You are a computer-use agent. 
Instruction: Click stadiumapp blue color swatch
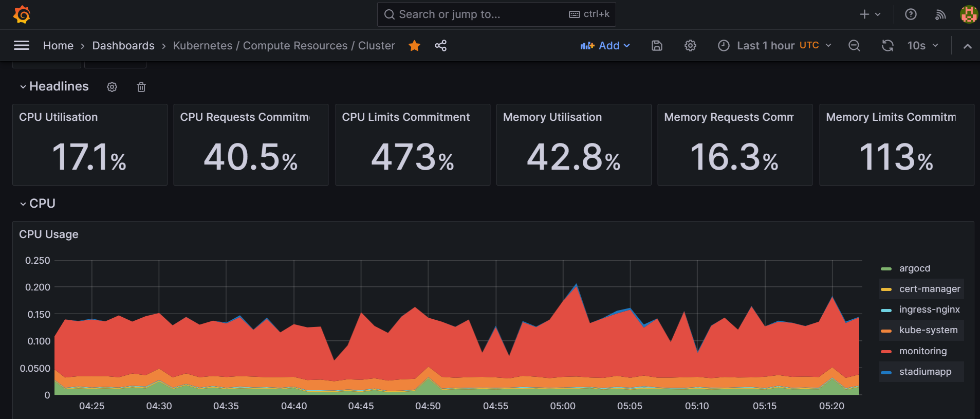coord(886,372)
